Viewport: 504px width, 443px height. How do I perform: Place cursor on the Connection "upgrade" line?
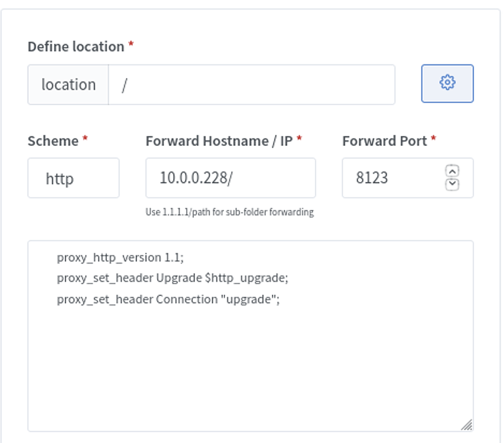pyautogui.click(x=168, y=299)
